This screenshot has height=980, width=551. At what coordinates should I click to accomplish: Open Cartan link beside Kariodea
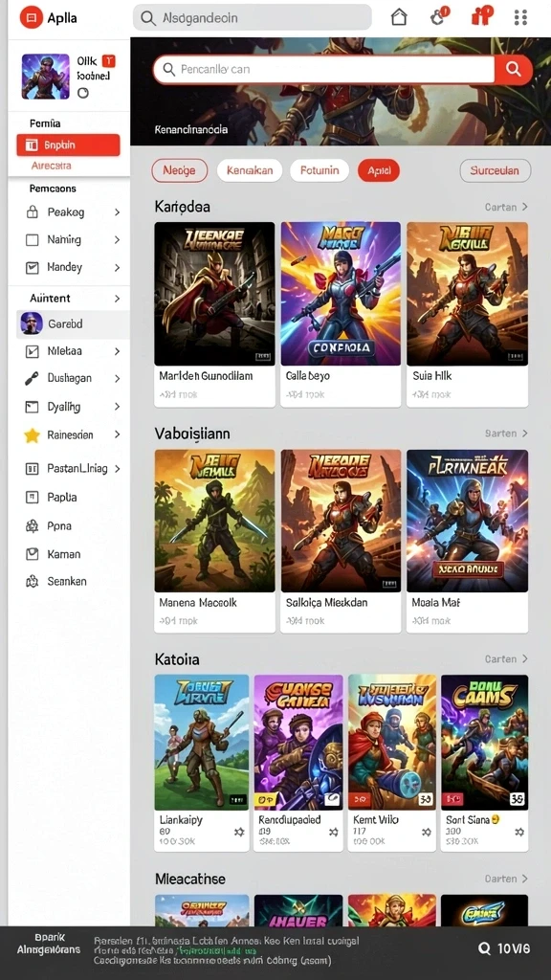coord(506,207)
